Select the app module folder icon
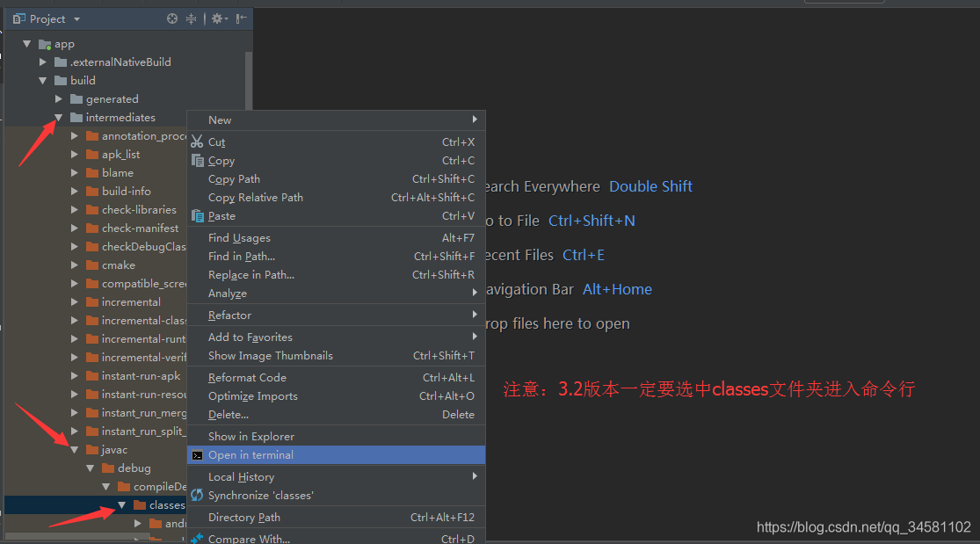 pos(44,44)
